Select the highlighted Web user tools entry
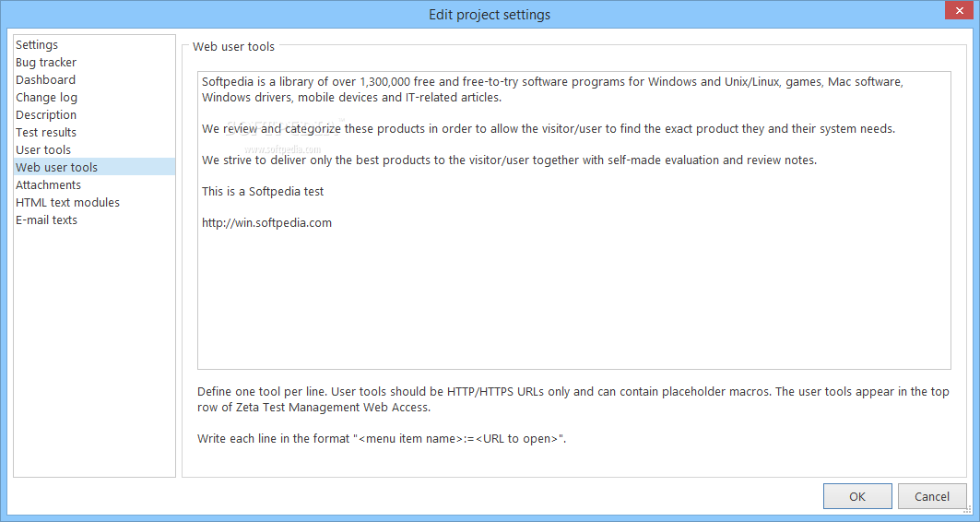The image size is (980, 522). pos(94,167)
